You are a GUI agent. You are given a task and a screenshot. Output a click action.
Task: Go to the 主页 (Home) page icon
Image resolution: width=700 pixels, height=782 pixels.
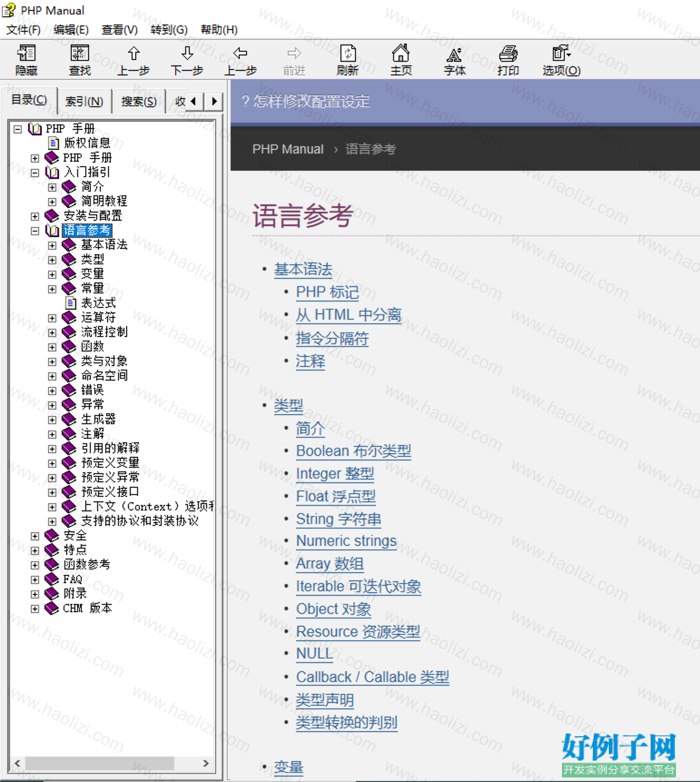point(401,53)
